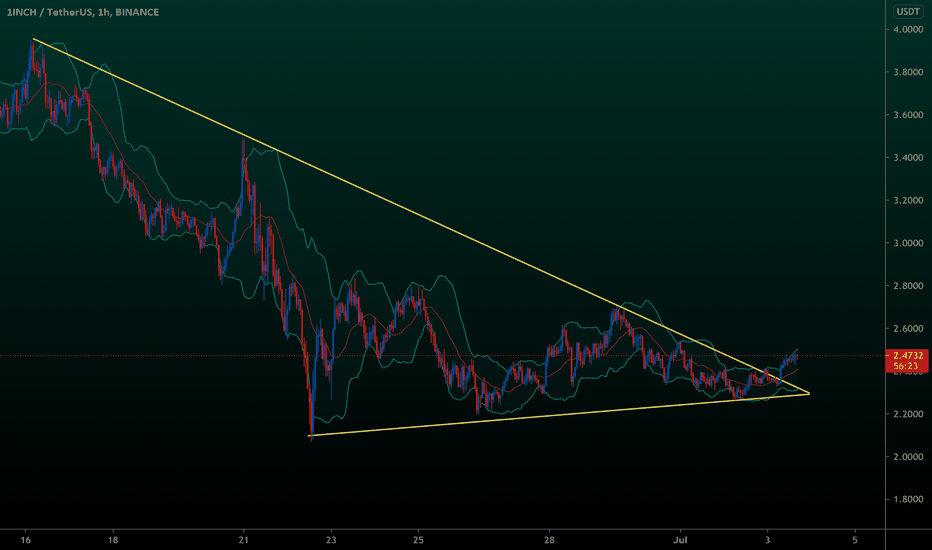Screen dimensions: 932x550
Task: Click the date label 18 on time axis
Action: (113, 540)
